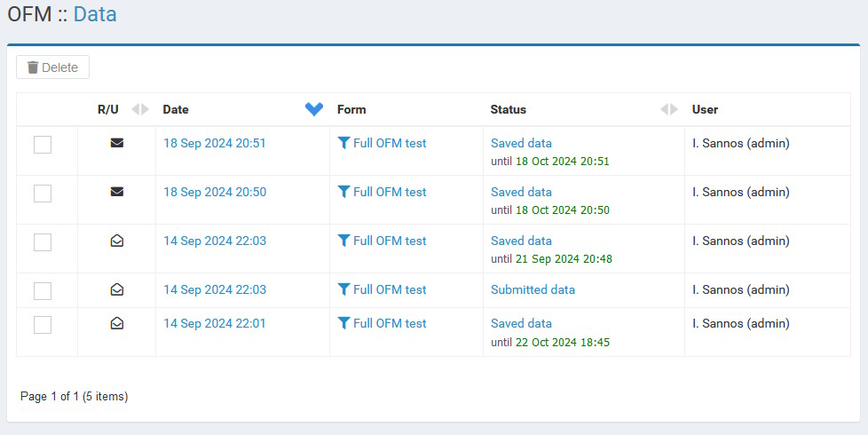Click the Delete button

tap(52, 67)
